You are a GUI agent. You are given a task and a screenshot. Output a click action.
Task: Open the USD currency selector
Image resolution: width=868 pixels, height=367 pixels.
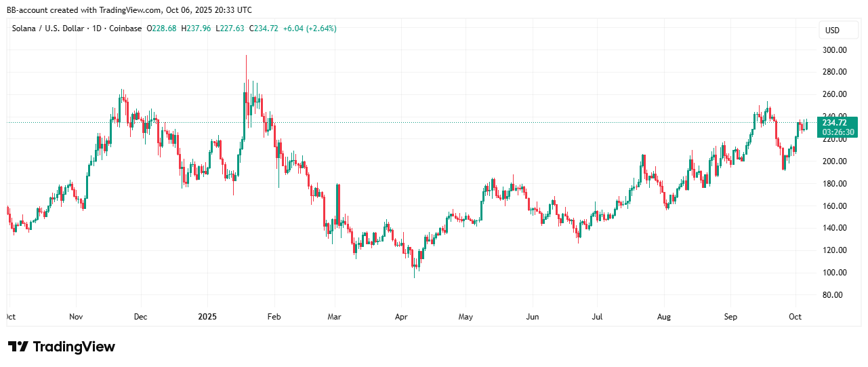(x=831, y=31)
